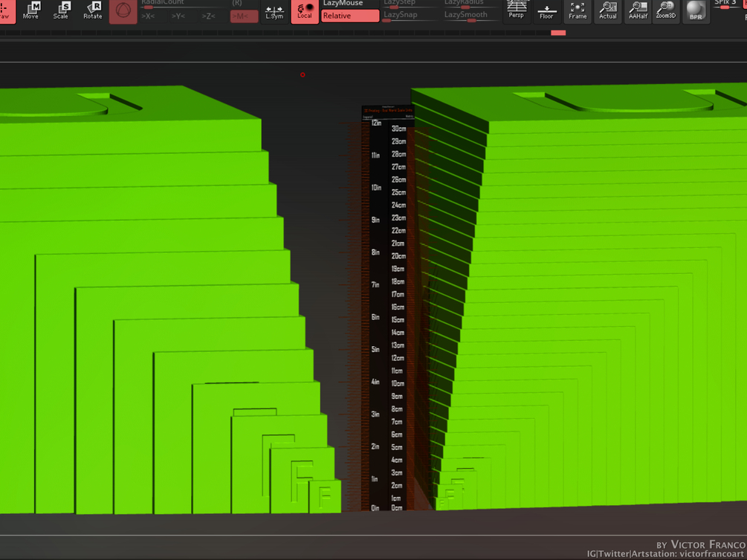747x560 pixels.
Task: Set canvas to Actual size
Action: click(608, 11)
